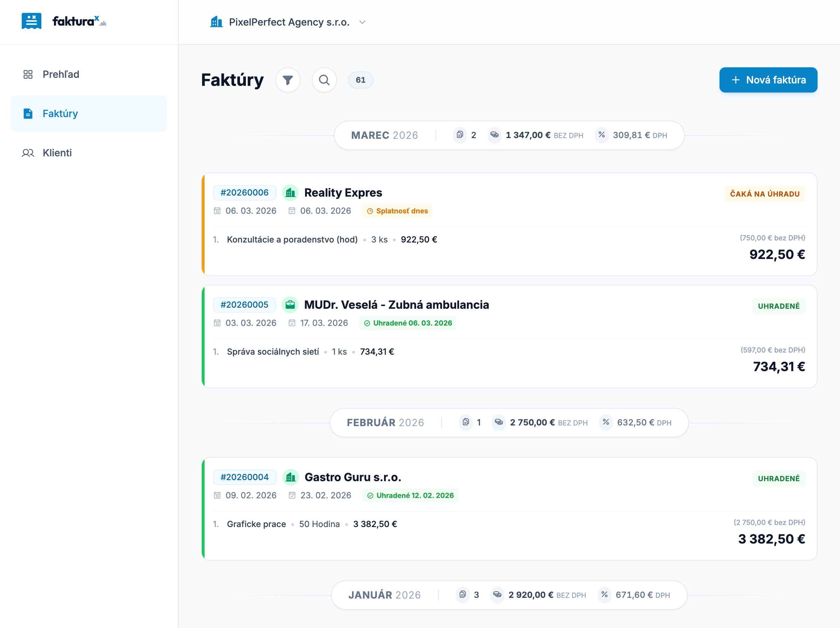This screenshot has width=840, height=628.
Task: Select the Prehľad dashboard icon in sidebar
Action: point(28,74)
